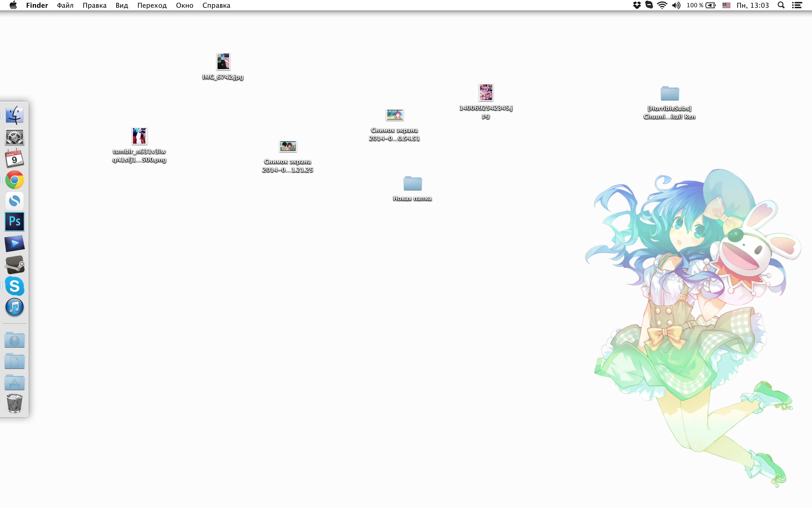Click the tumblr_n631v3iw...500.png name label
Image resolution: width=812 pixels, height=508 pixels.
(139, 156)
